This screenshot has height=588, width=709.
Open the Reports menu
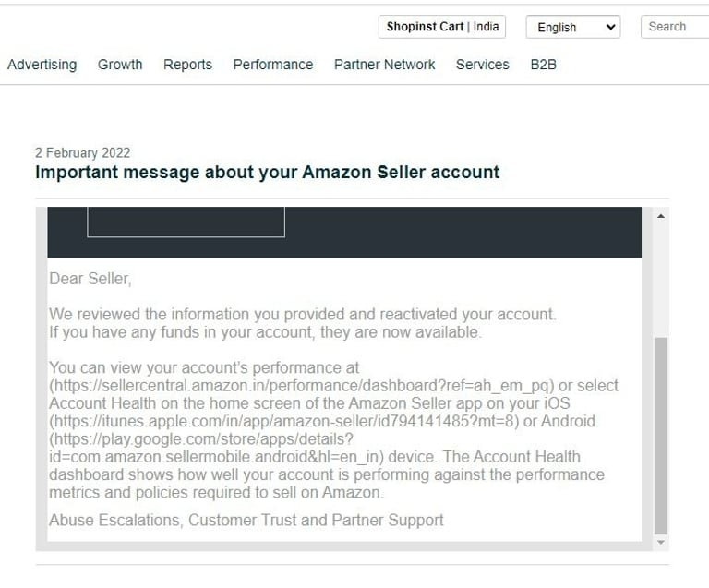pos(187,65)
